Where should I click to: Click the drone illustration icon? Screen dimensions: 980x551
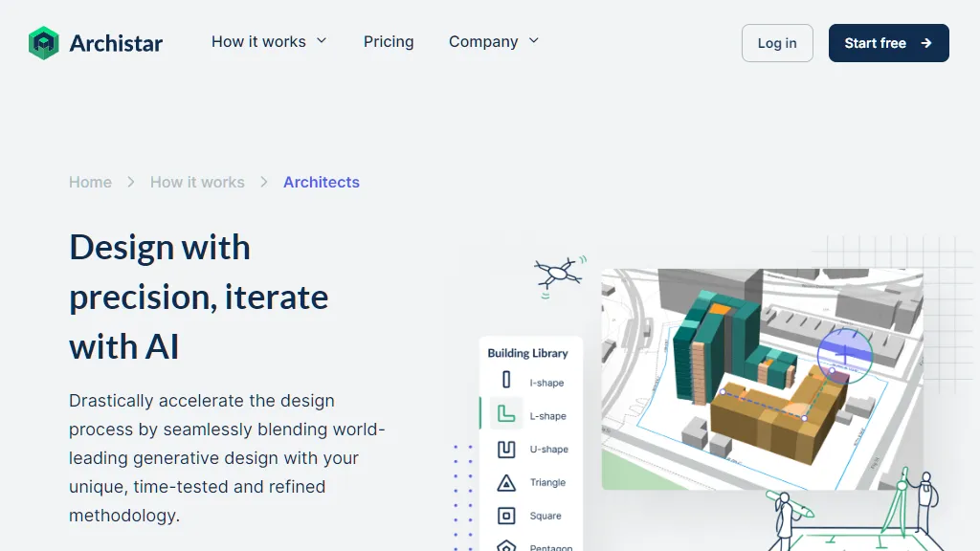(x=560, y=276)
